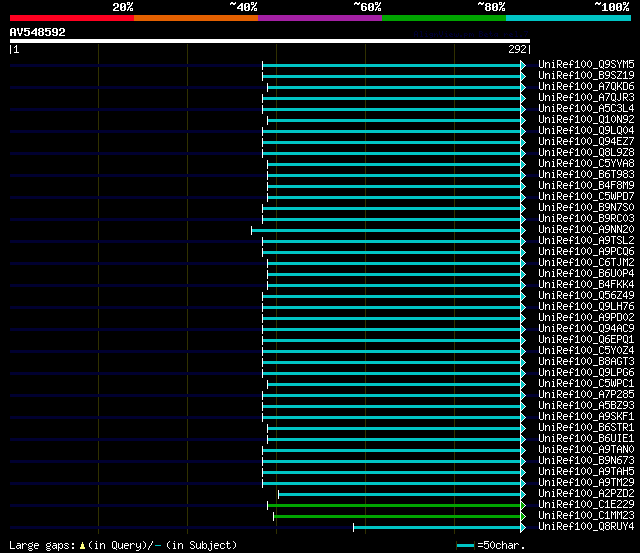Click the short cyan bar for UniRef100_Q8RUY4

[x=437, y=528]
